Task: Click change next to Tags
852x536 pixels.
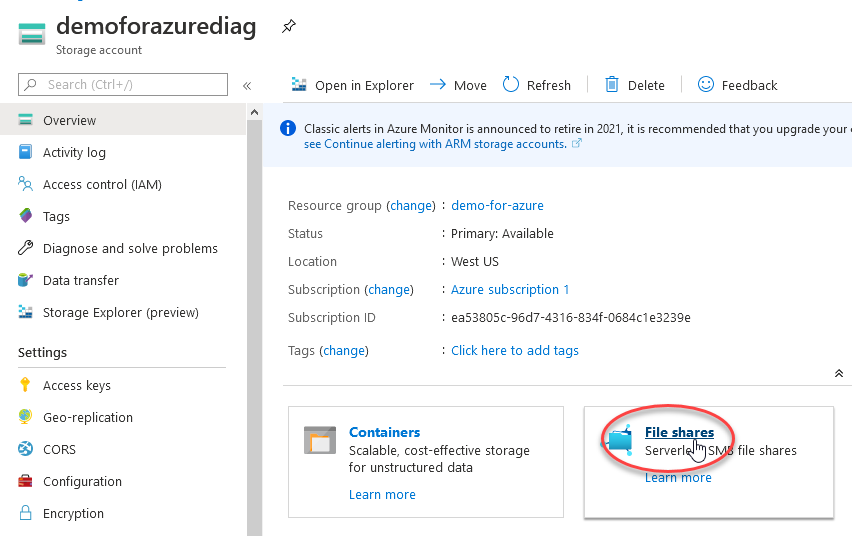Action: [344, 351]
